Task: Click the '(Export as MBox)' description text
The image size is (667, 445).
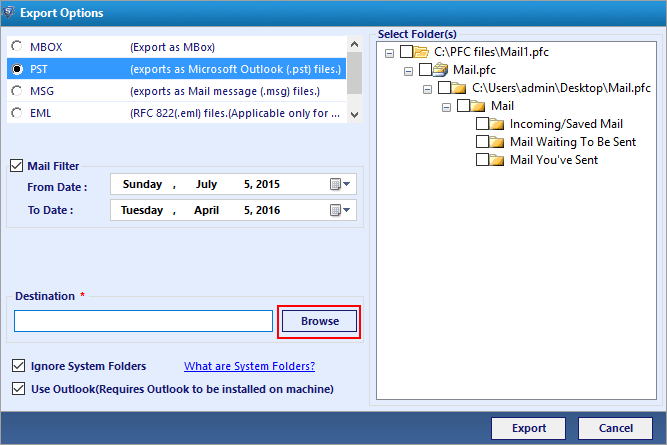Action: [172, 47]
